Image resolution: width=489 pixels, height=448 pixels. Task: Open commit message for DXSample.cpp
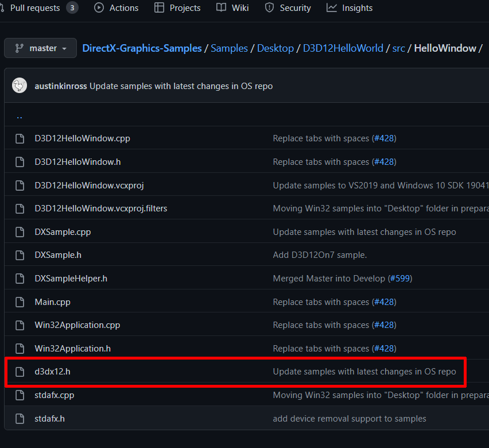364,232
